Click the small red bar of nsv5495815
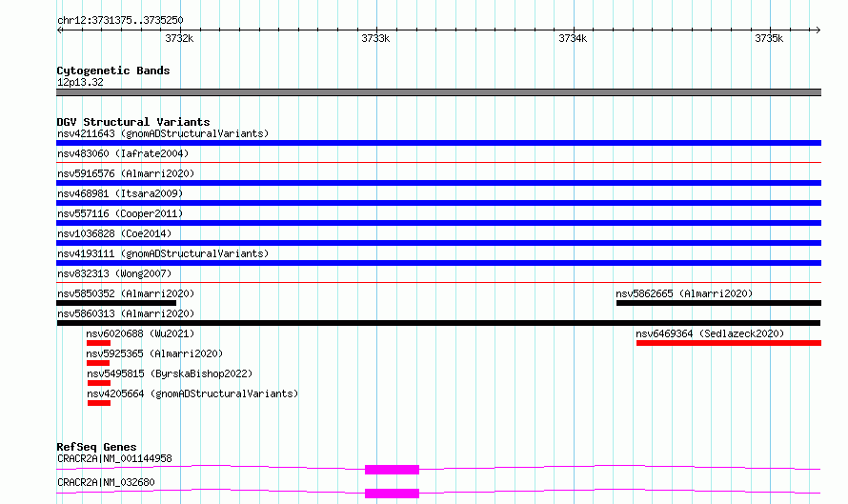Image resolution: width=848 pixels, height=504 pixels. [x=99, y=383]
